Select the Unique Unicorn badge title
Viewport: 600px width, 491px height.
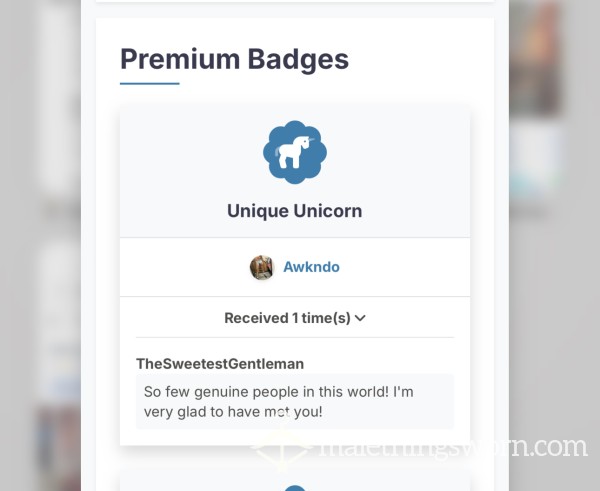pyautogui.click(x=295, y=211)
